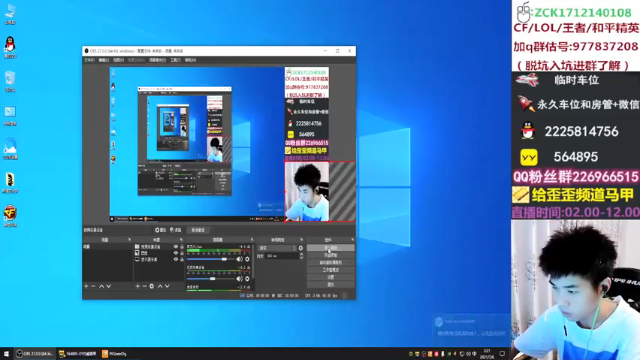
Task: Hide the image source in Sources
Action: point(176,253)
